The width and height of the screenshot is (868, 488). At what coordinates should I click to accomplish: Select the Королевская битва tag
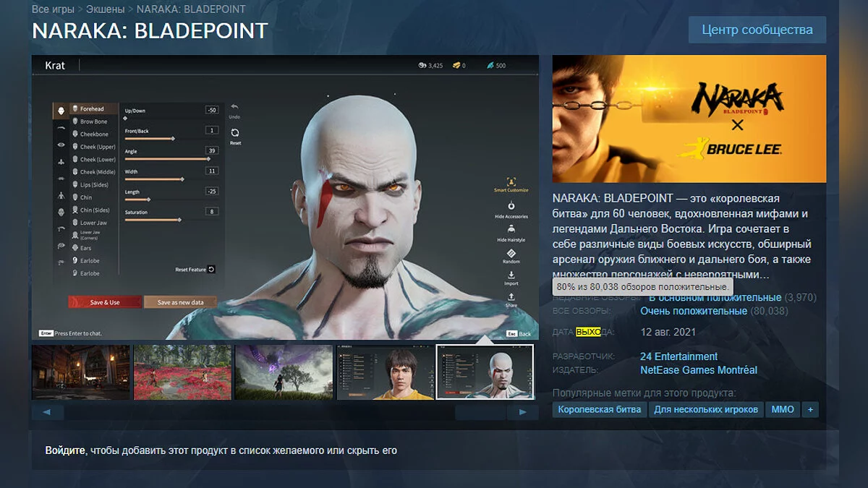[599, 409]
